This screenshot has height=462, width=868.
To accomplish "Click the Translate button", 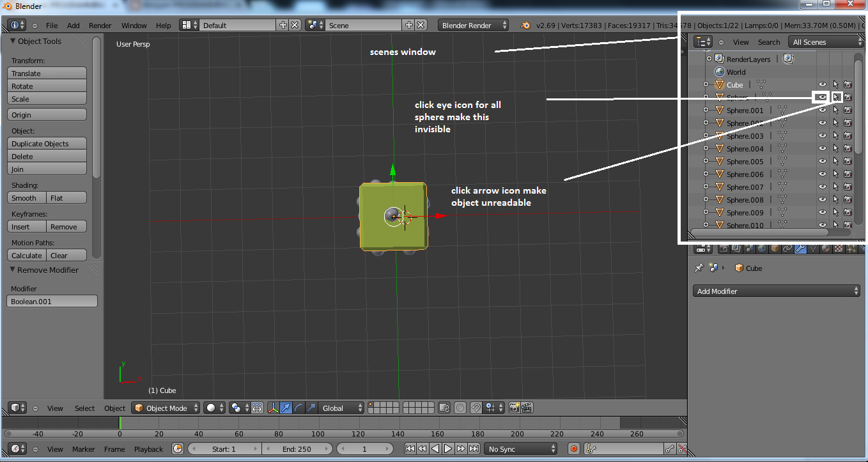I will [x=47, y=73].
